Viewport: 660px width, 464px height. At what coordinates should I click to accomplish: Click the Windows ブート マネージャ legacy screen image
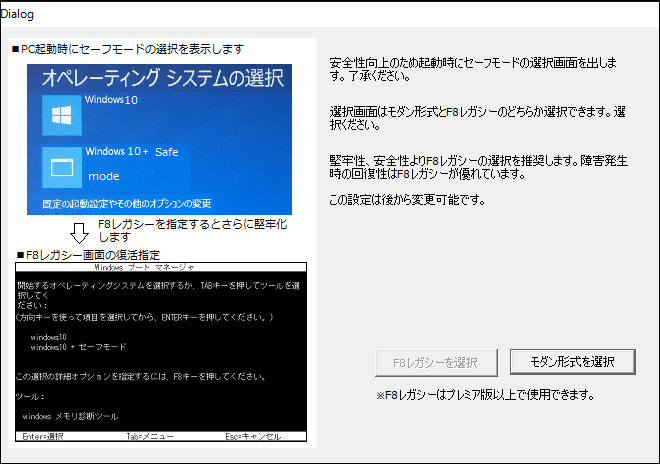point(161,352)
